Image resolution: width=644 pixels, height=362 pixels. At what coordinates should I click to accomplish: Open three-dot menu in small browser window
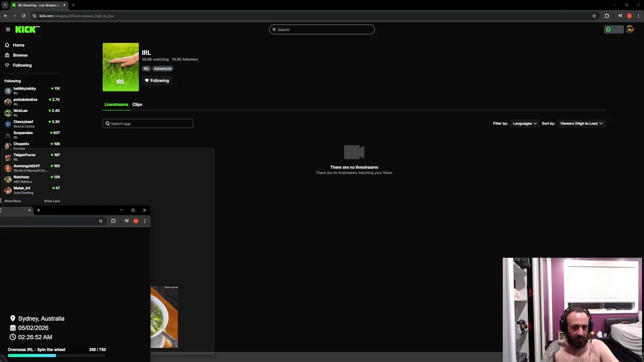[x=145, y=221]
